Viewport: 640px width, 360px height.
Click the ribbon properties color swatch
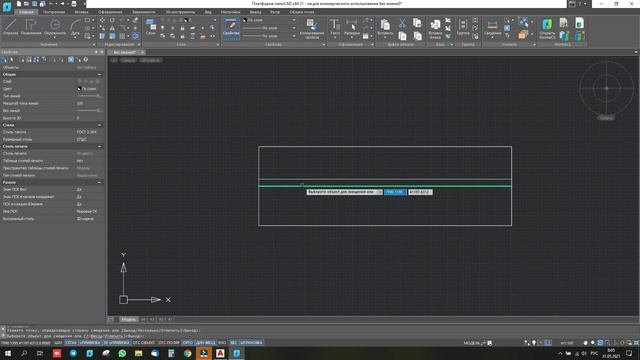[x=245, y=20]
